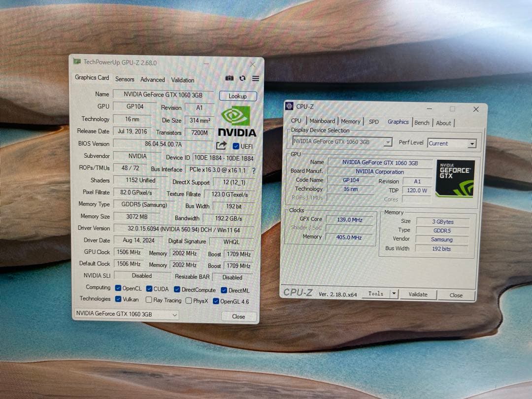Click the CPU-Z Validate button
Screen dimensions: 532x399
click(x=418, y=294)
